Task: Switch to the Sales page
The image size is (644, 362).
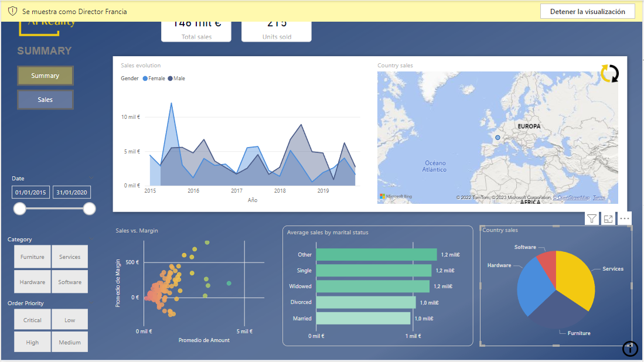Action: point(45,100)
